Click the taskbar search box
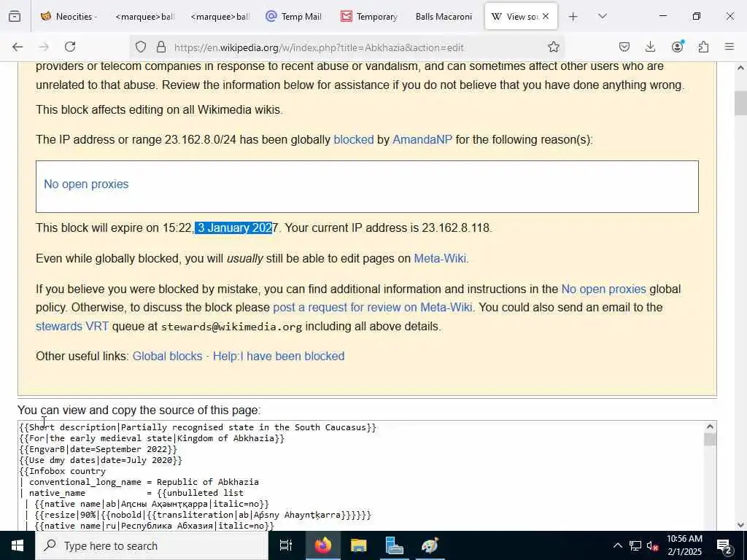Image resolution: width=747 pixels, height=560 pixels. coord(152,545)
